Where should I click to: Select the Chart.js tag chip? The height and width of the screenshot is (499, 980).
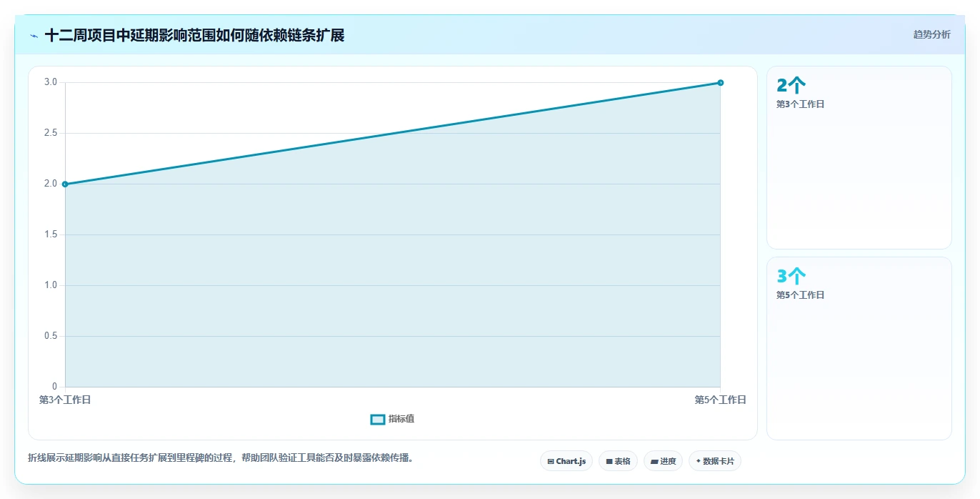click(x=566, y=461)
